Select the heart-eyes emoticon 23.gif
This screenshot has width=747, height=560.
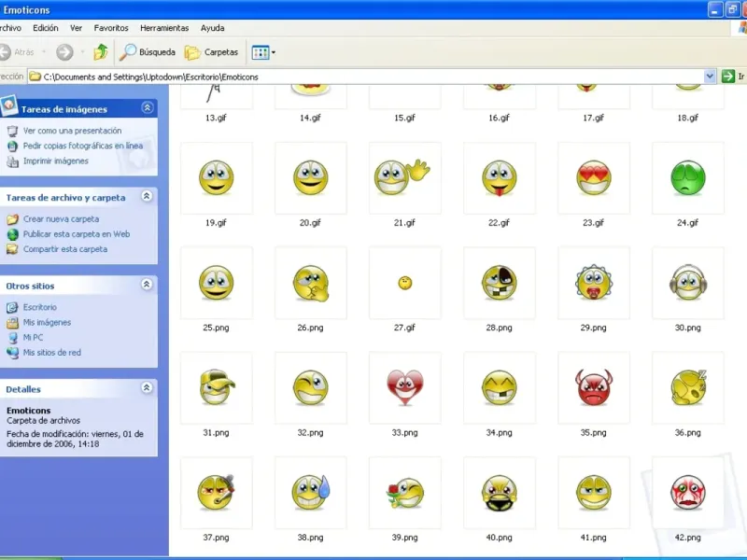pos(594,178)
